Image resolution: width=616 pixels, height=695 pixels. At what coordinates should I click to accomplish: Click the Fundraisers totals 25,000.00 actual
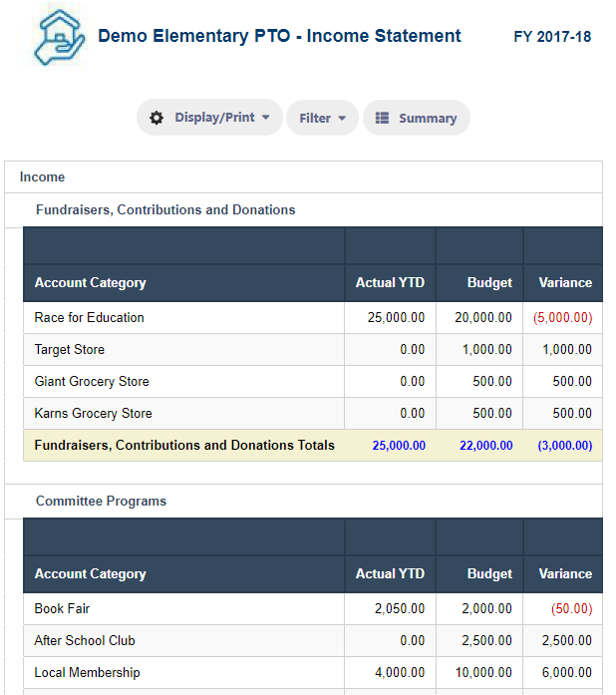399,445
